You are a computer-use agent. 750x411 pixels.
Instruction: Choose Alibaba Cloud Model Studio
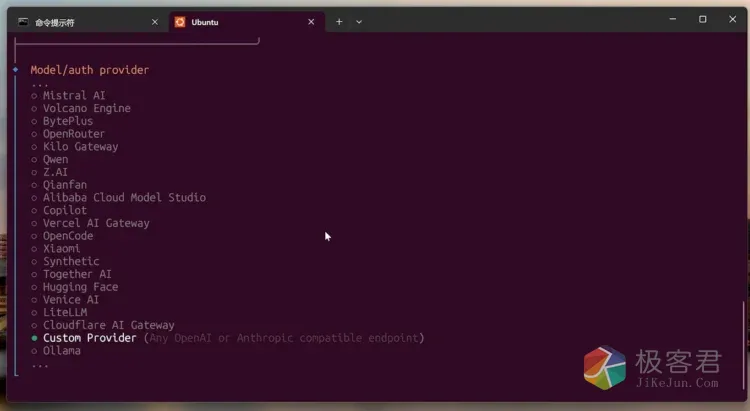[x=124, y=198]
